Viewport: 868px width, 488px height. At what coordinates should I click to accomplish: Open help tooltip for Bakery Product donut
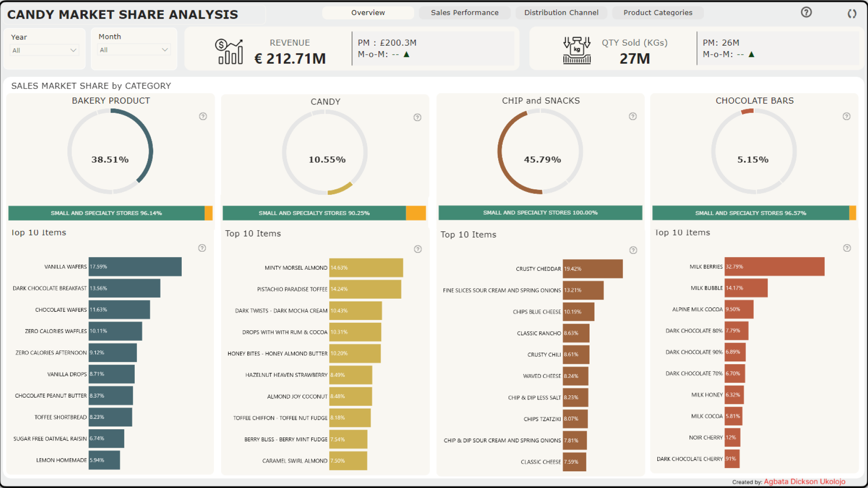point(203,116)
